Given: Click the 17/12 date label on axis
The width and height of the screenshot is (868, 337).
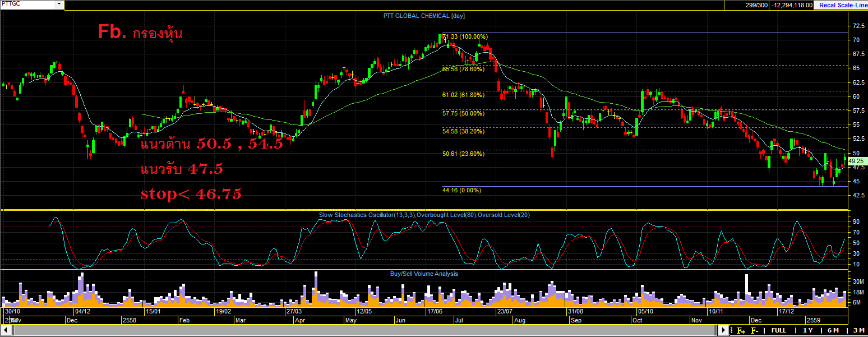Looking at the screenshot, I should coord(786,311).
